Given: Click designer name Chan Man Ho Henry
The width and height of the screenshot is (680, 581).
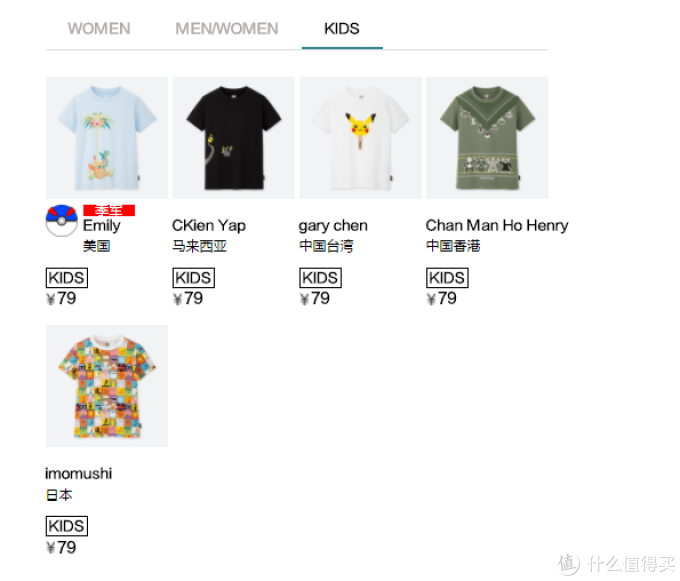Looking at the screenshot, I should tap(497, 225).
